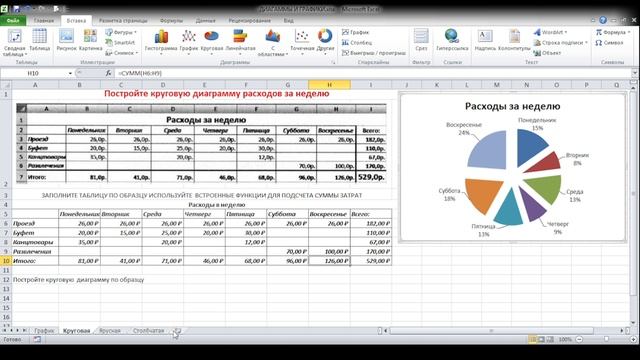
Task: Switch to the Рецензирование ribbon tab
Action: tap(249, 20)
